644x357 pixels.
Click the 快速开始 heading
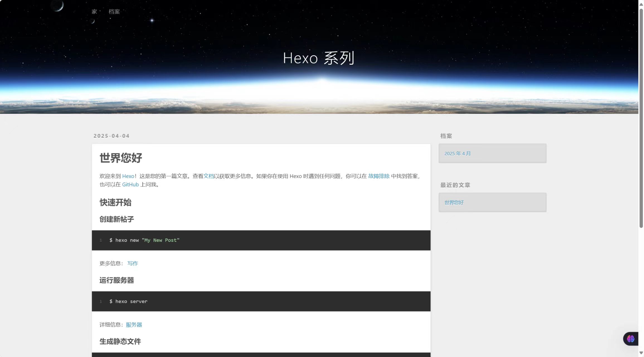(x=115, y=202)
